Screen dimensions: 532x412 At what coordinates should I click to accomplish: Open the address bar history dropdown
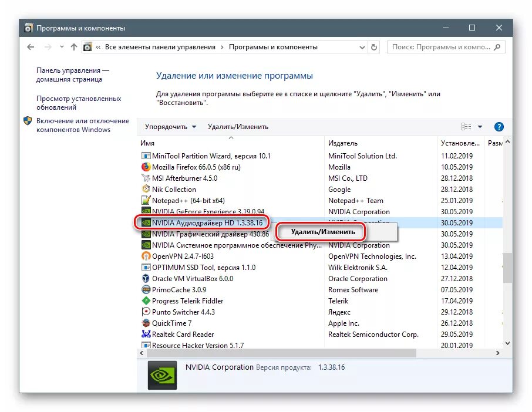(362, 48)
